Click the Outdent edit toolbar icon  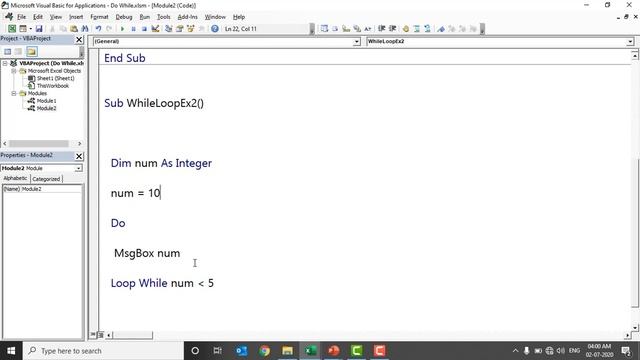(x=392, y=29)
